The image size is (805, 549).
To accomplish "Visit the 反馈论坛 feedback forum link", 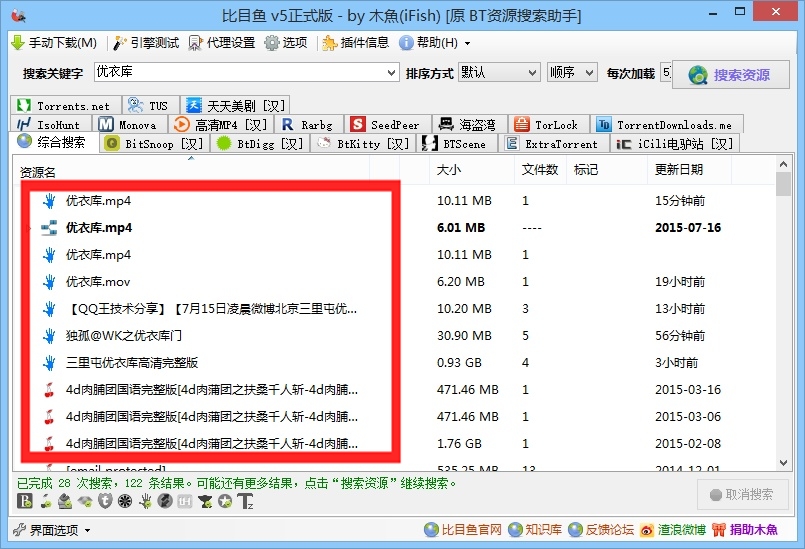I will pos(601,529).
